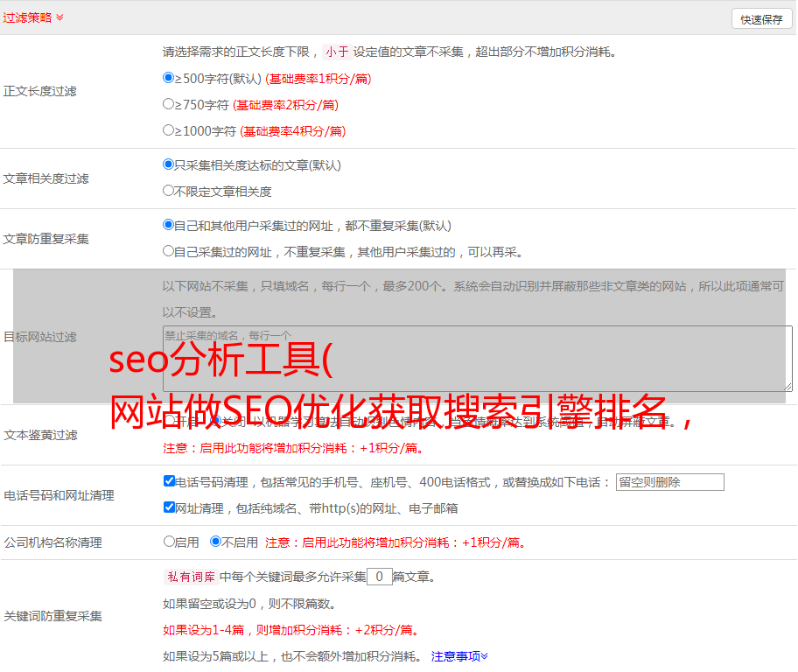Toggle the 网址清理 checkbox
The image size is (798, 672).
coord(169,507)
